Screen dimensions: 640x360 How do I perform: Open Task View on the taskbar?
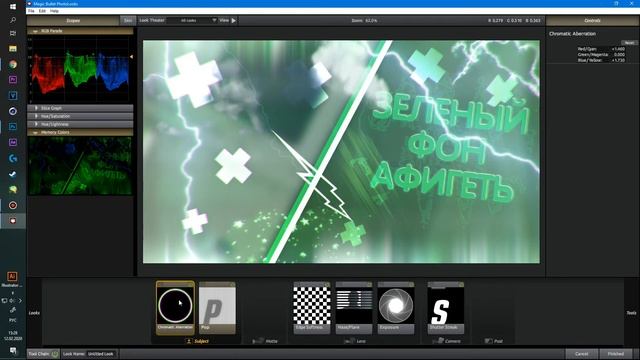pyautogui.click(x=13, y=33)
